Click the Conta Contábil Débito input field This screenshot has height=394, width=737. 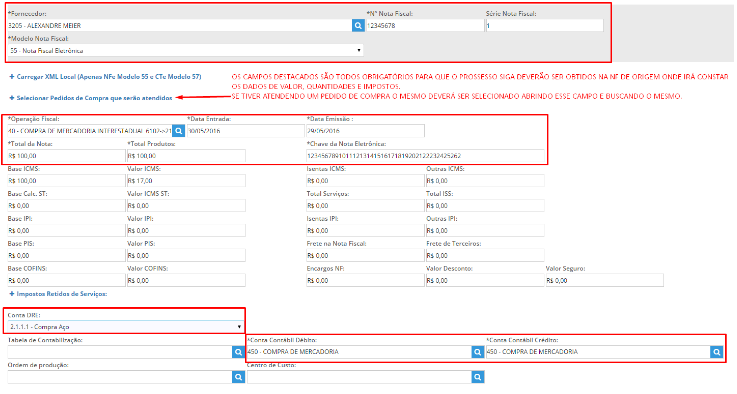click(359, 352)
